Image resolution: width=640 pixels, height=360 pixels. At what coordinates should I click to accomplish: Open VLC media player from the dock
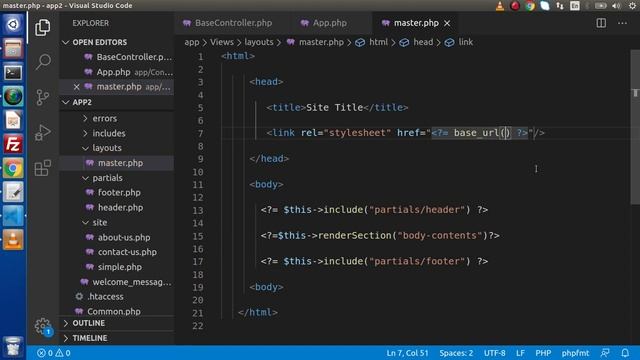[x=13, y=240]
